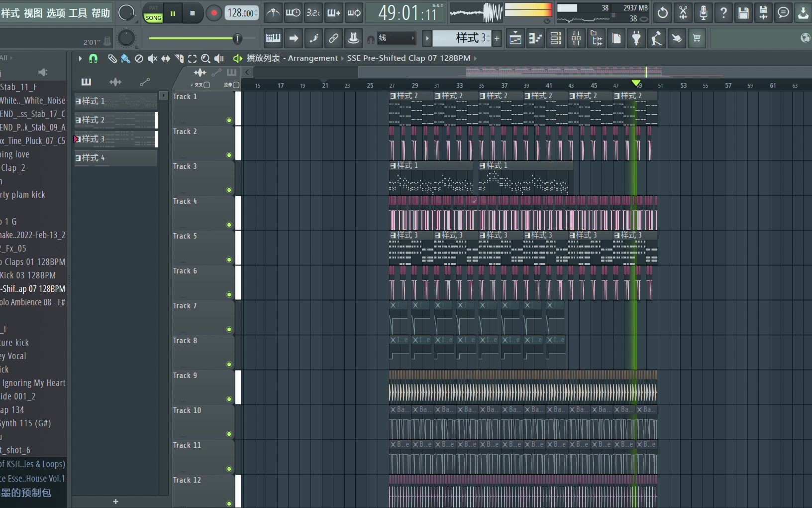Open the metronome toggle icon

(x=273, y=13)
